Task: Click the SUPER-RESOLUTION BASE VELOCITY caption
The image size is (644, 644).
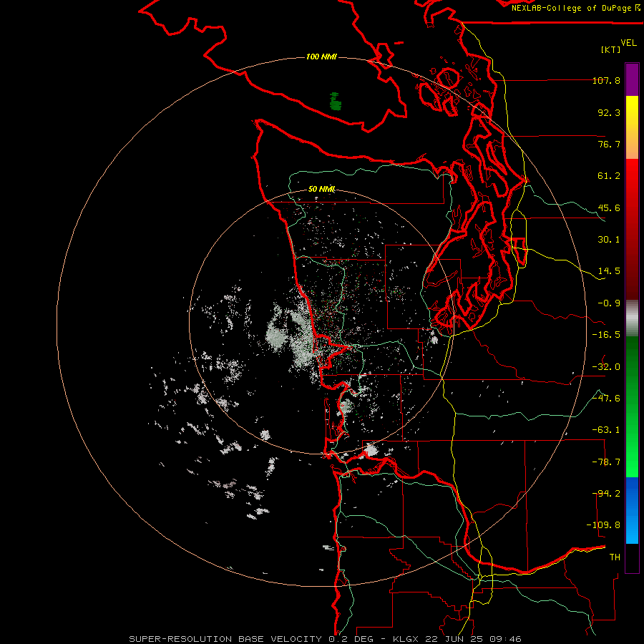Action: (225, 639)
